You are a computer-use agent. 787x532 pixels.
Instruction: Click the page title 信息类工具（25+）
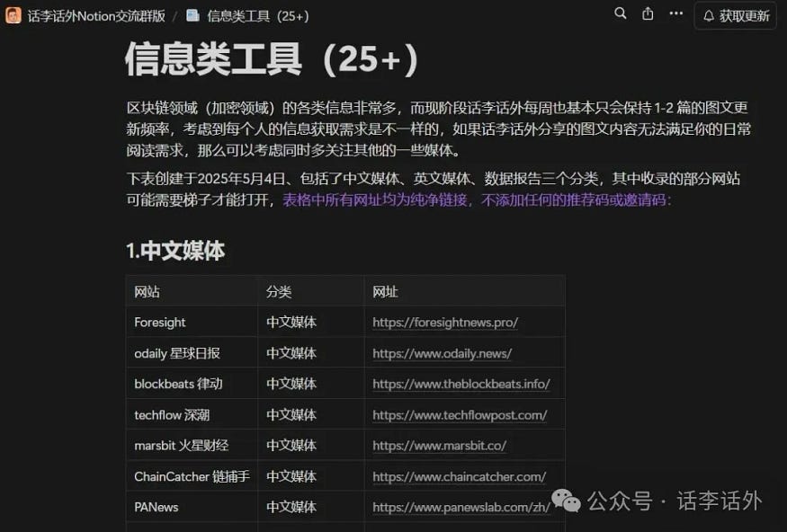coord(272,59)
